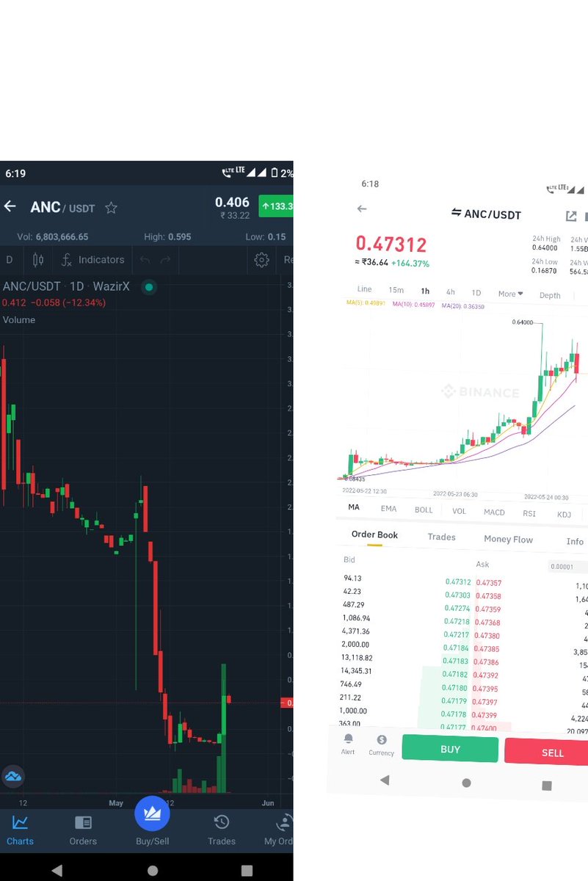This screenshot has height=881, width=588.
Task: Open the Order Book tab in Binance
Action: [x=374, y=534]
